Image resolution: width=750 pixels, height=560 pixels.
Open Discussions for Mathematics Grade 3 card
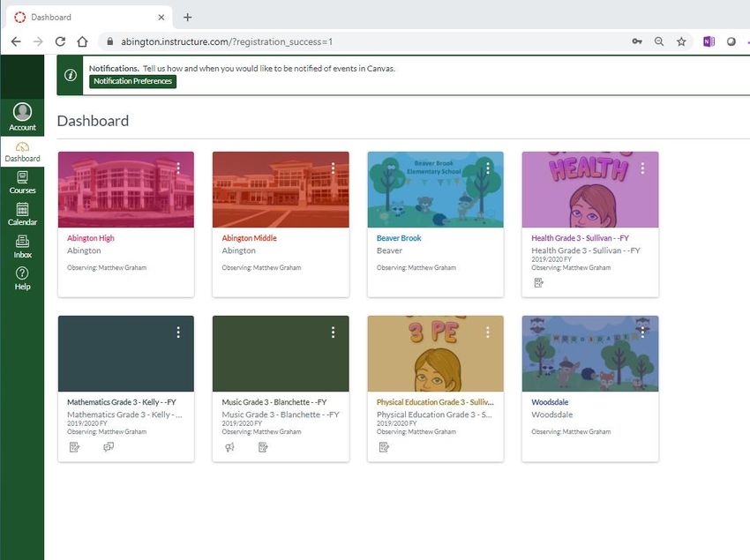click(109, 447)
